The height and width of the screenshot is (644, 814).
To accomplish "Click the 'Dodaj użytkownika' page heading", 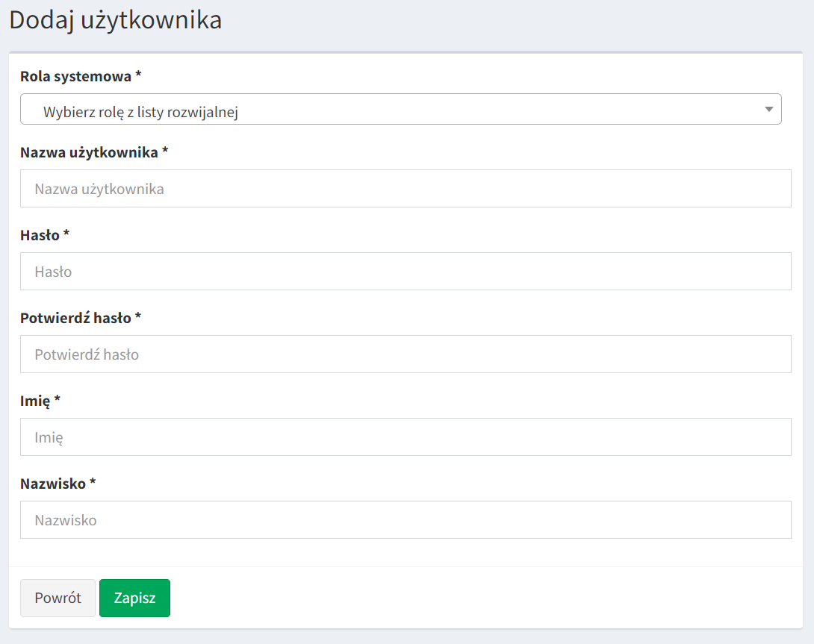I will coord(115,20).
